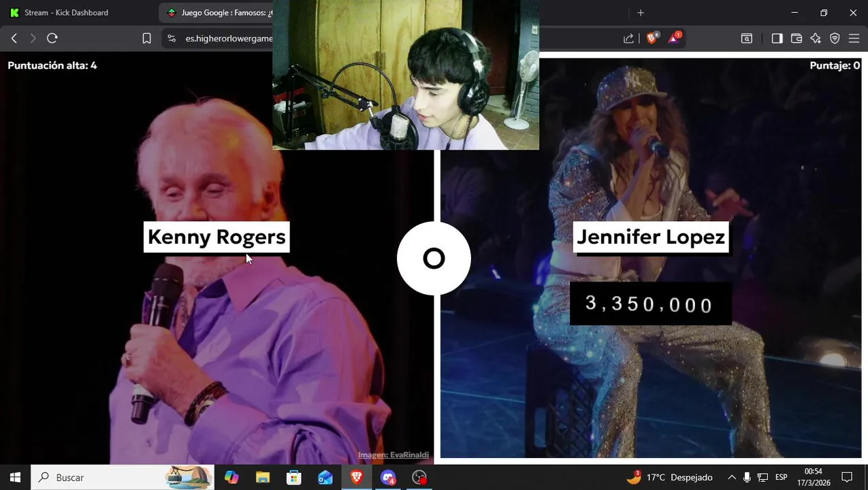This screenshot has height=490, width=868.
Task: Click the Buscar taskbar search box
Action: coord(123,477)
